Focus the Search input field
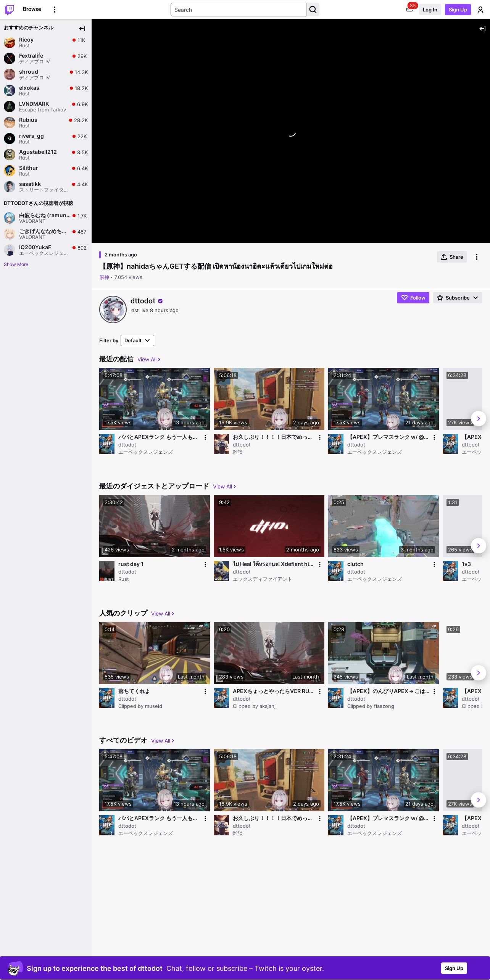The height and width of the screenshot is (980, 490). [x=239, y=10]
